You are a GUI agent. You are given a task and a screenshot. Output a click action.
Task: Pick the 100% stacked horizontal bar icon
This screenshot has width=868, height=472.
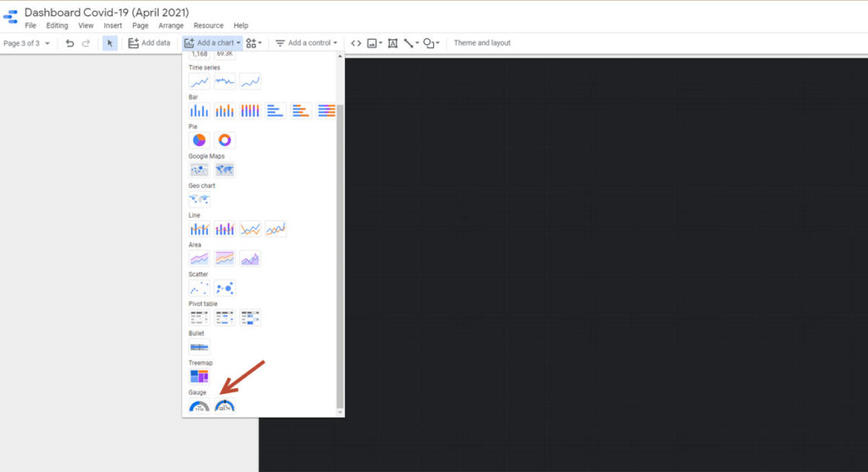tap(326, 111)
